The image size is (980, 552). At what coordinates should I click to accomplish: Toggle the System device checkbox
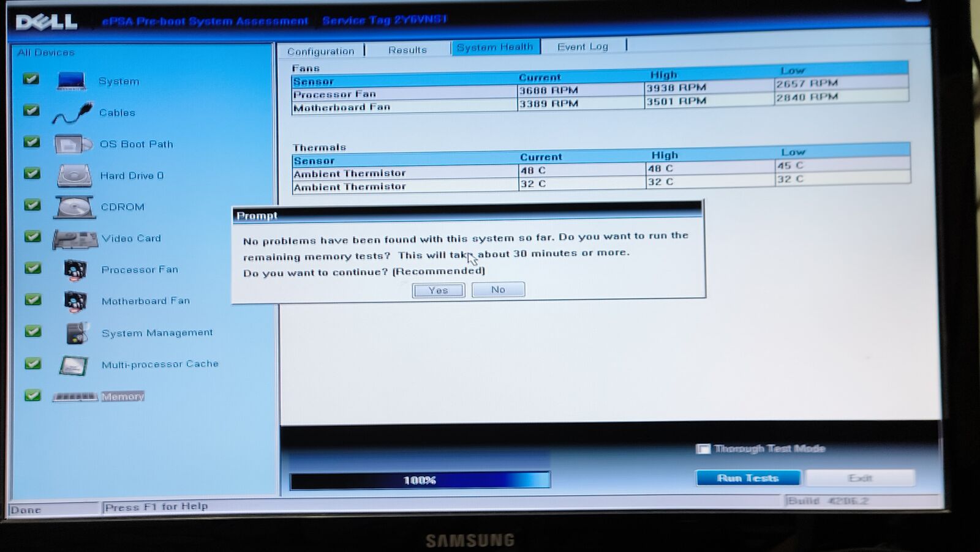(31, 79)
